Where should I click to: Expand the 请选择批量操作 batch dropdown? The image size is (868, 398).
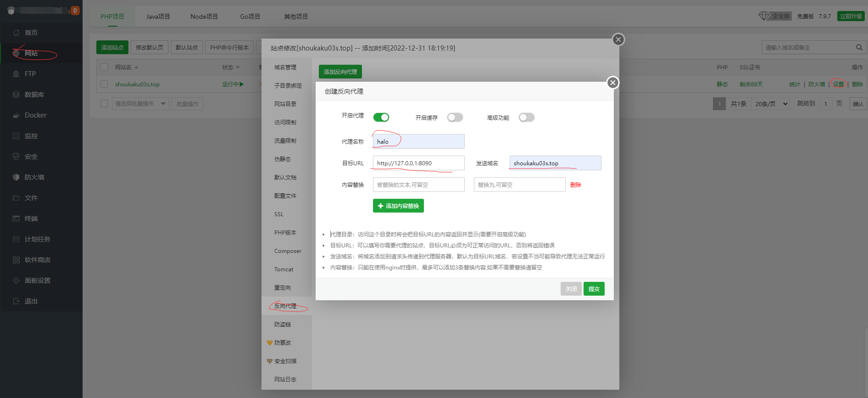(x=140, y=104)
